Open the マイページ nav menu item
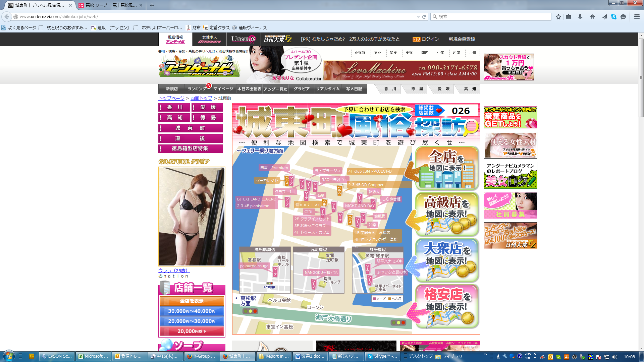Viewport: 644px width, 362px height. click(223, 89)
